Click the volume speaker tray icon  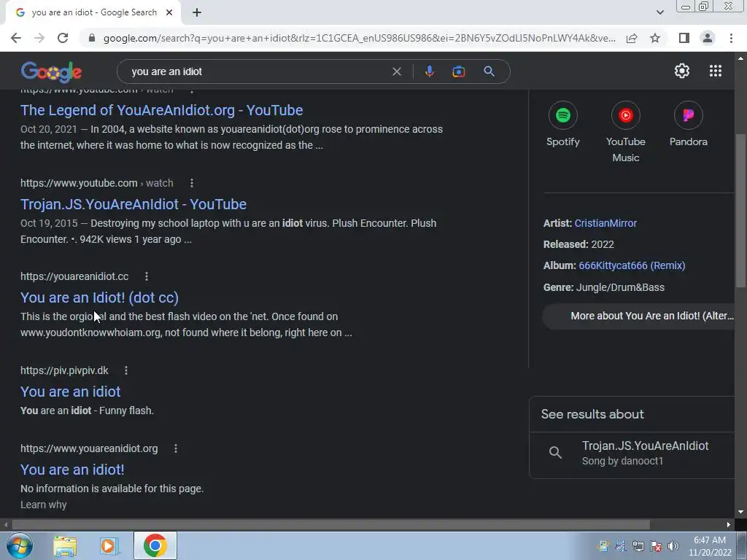coord(673,546)
